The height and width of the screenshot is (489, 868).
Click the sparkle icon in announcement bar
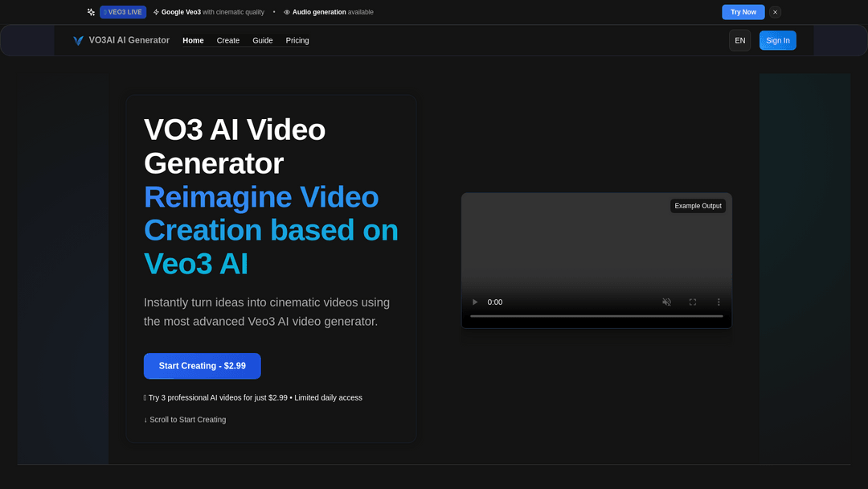[91, 11]
